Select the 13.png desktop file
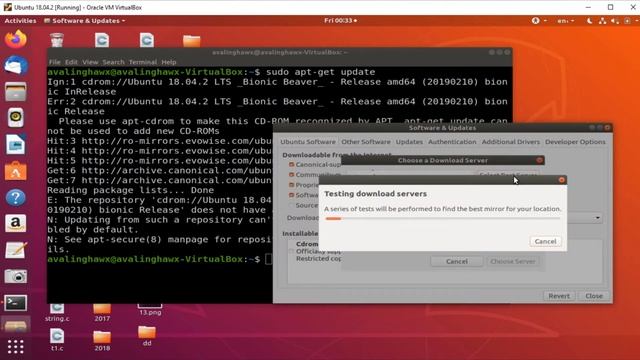This screenshot has width=640, height=360. 150,310
